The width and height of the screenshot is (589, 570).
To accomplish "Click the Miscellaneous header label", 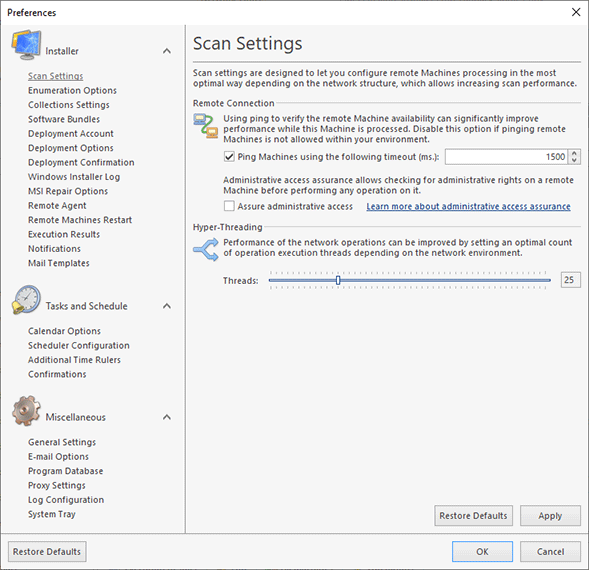I will [76, 417].
